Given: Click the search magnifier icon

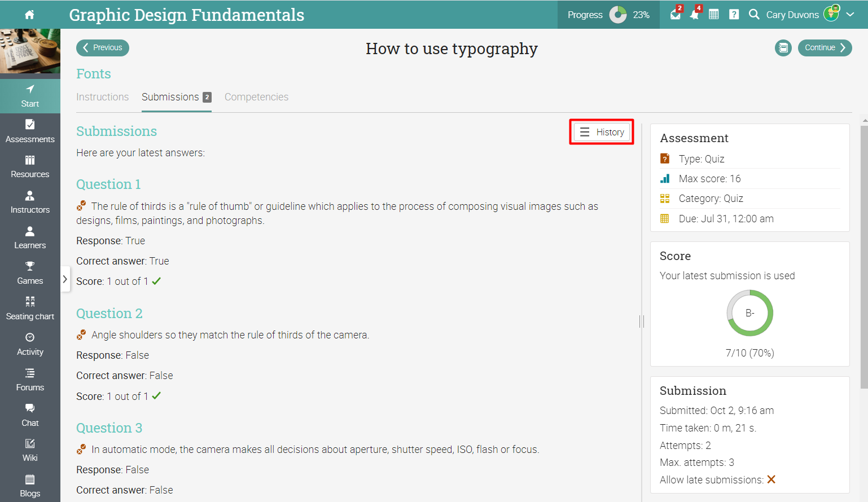Looking at the screenshot, I should (754, 15).
